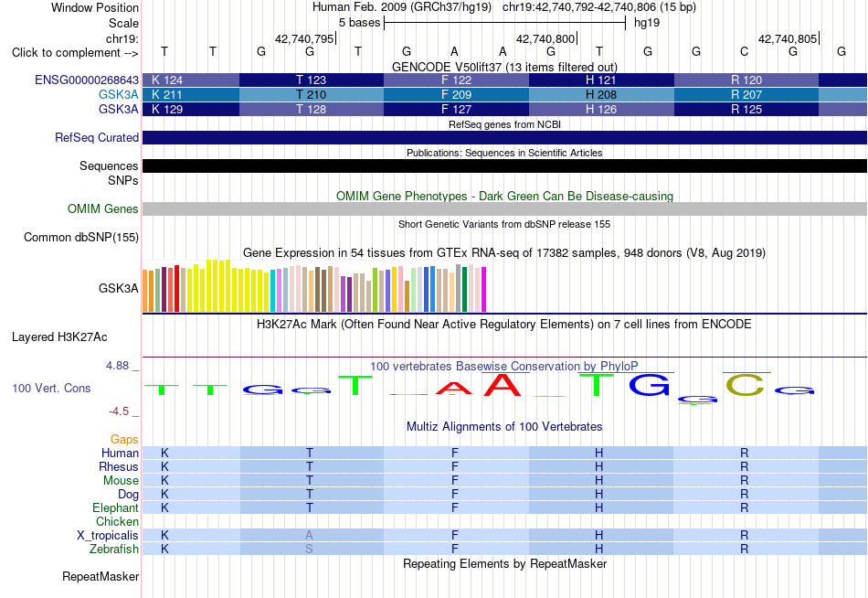Open GENCODE V50lift37 track title
This screenshot has height=598, width=868.
(504, 67)
